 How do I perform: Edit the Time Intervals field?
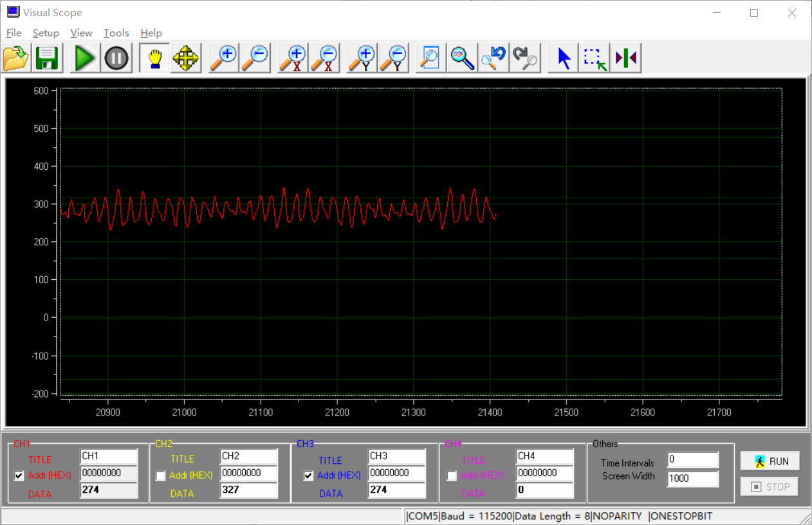(x=692, y=460)
